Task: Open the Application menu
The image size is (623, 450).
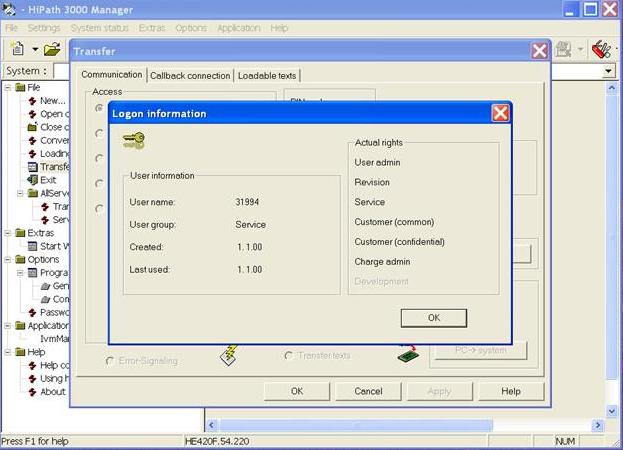Action: click(x=238, y=28)
